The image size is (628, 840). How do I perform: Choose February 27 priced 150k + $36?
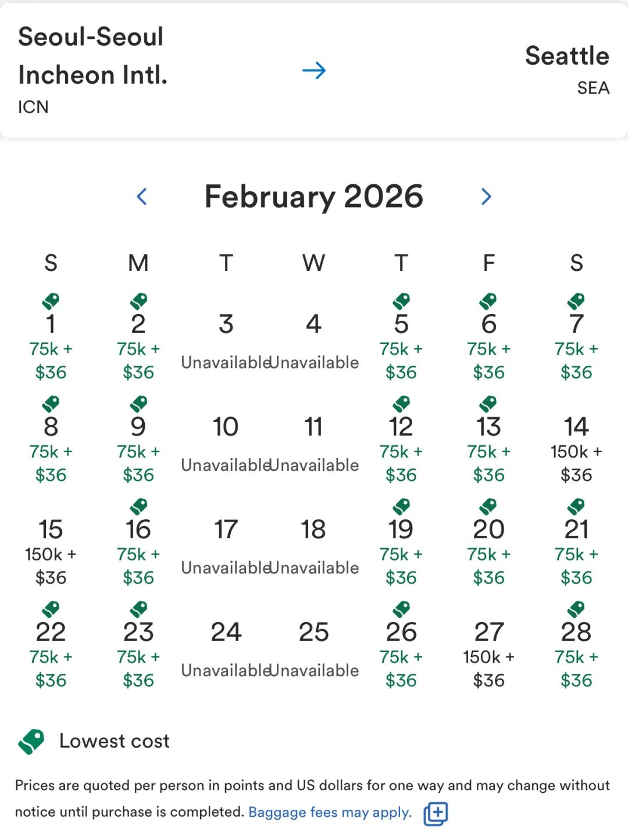(488, 655)
